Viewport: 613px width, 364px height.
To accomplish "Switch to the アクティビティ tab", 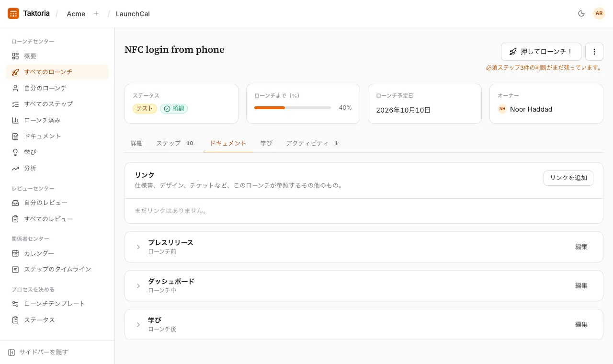I will pyautogui.click(x=313, y=143).
